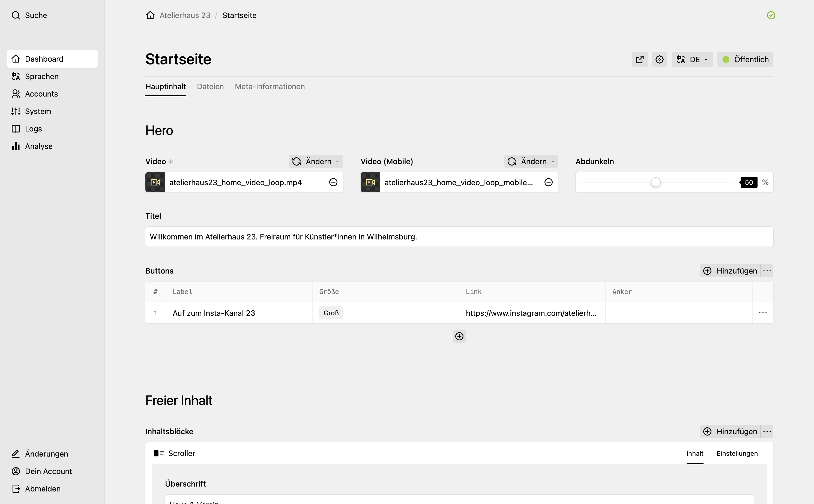The image size is (814, 504).
Task: Click into the Titel input field
Action: click(459, 237)
